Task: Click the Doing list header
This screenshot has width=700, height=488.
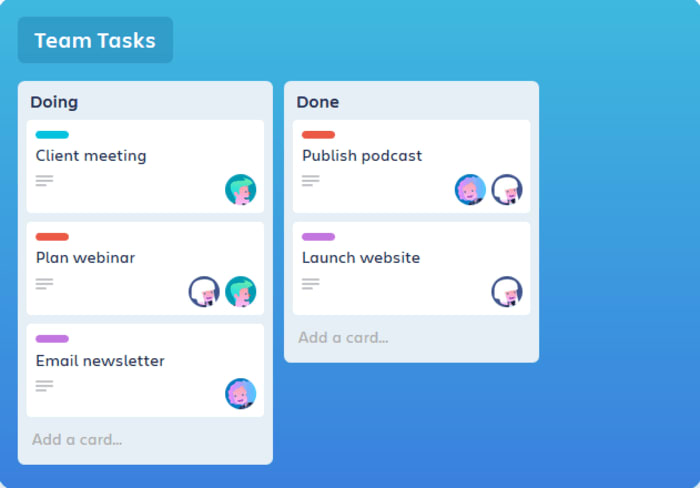Action: tap(54, 102)
